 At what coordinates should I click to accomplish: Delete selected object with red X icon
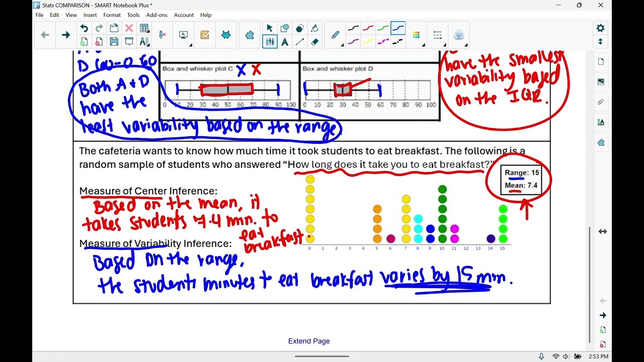coord(129,28)
